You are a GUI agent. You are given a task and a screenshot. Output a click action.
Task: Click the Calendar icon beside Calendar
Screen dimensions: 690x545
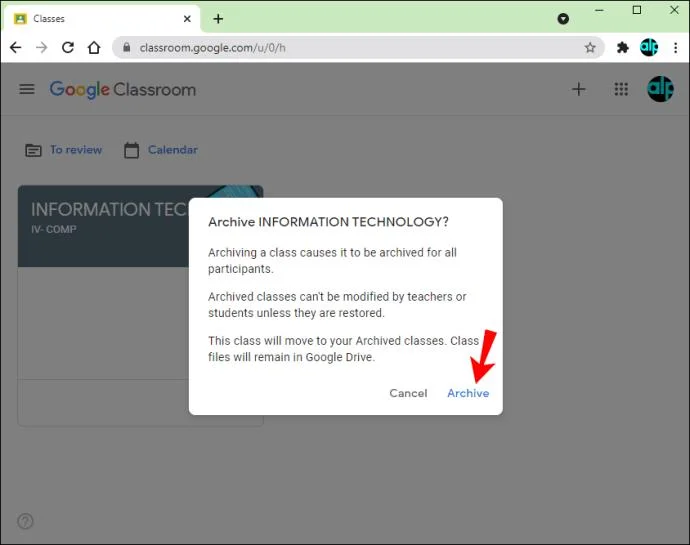coord(131,150)
